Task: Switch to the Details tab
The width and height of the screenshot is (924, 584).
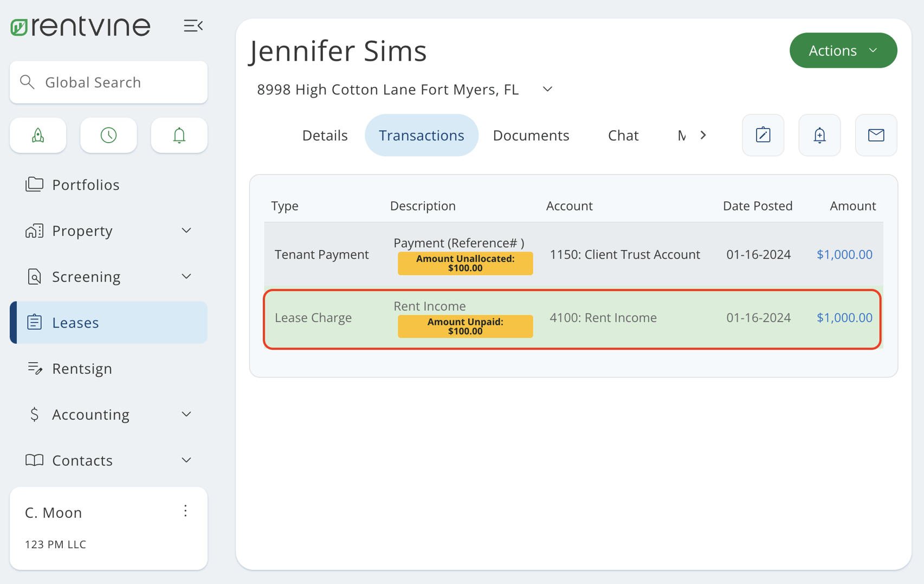Action: coord(325,136)
